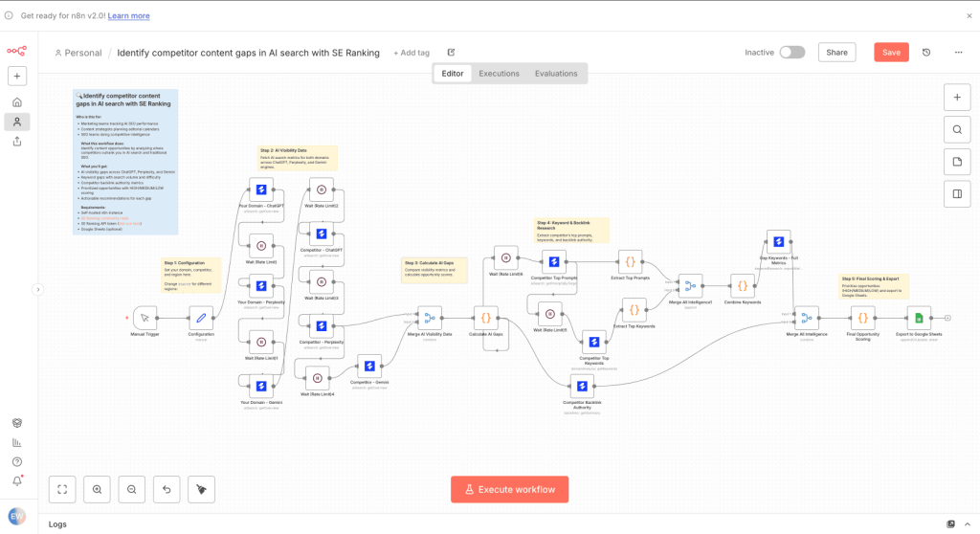Open the Insights chart icon in sidebar
The image size is (980, 534).
(17, 443)
